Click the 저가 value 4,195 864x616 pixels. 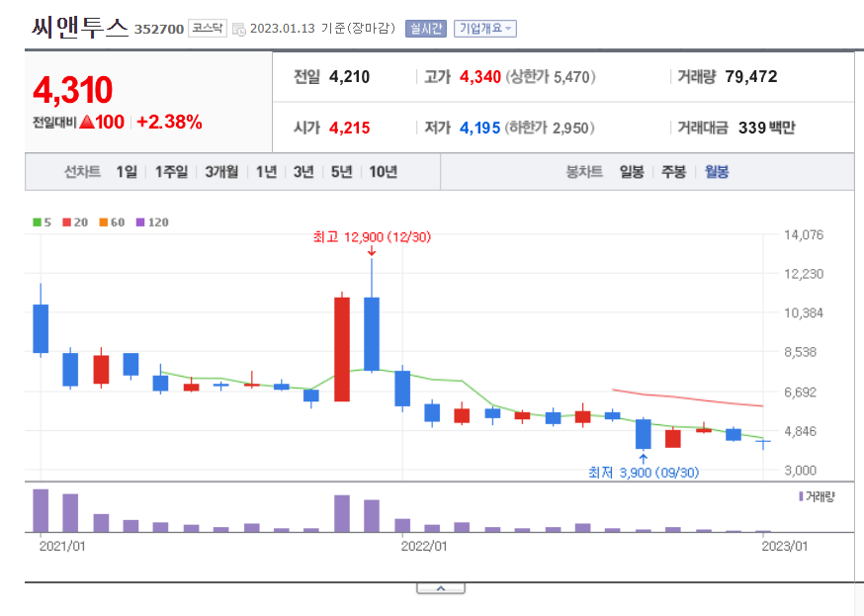pos(479,128)
